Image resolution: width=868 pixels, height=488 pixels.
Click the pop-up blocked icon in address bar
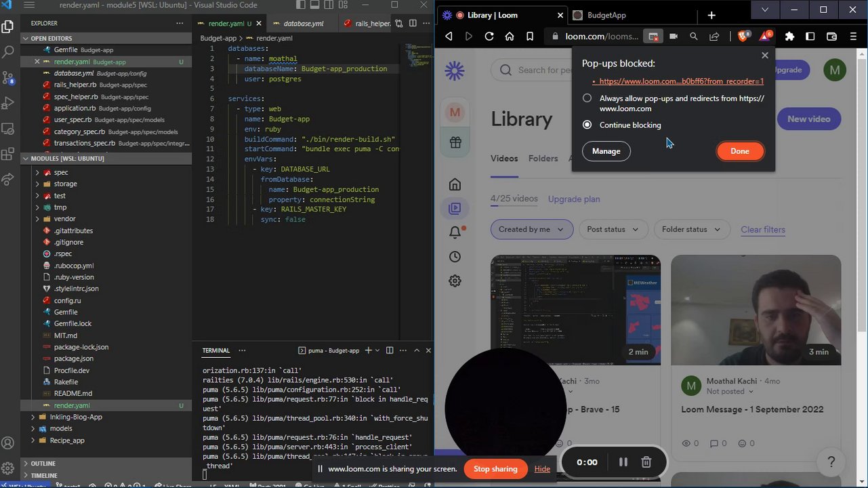(653, 37)
